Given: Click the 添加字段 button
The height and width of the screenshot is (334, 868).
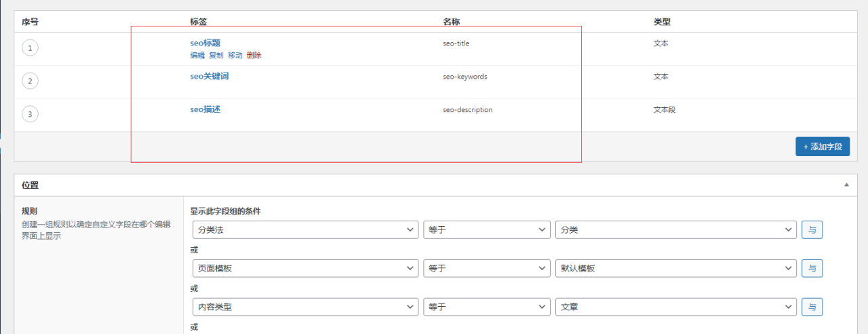Looking at the screenshot, I should [822, 147].
